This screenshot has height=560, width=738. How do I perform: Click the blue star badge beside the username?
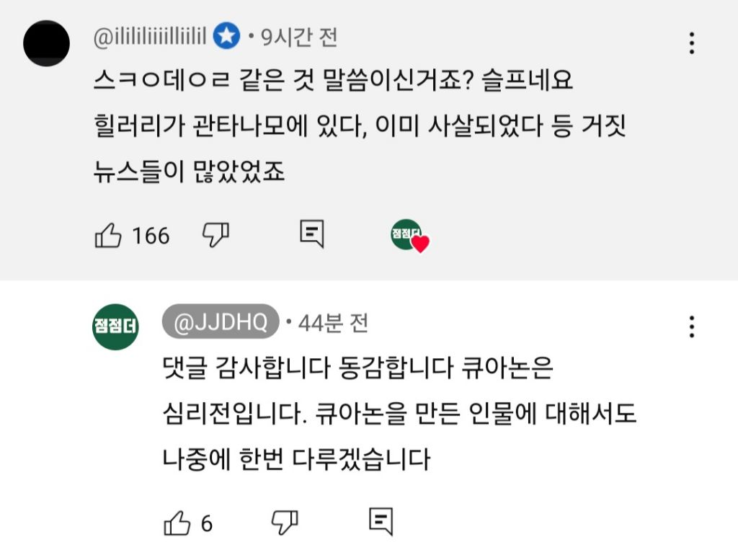pyautogui.click(x=227, y=37)
